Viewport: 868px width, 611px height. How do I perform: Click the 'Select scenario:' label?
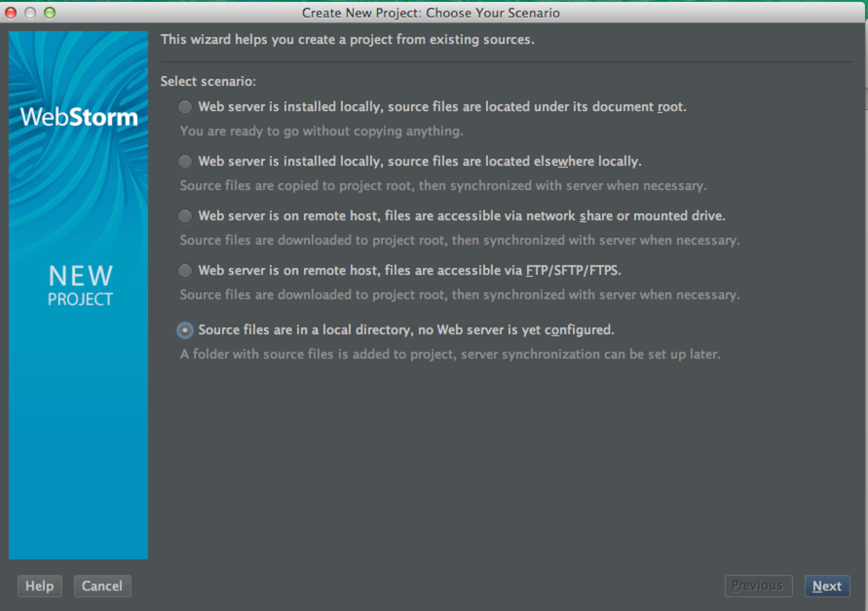click(208, 82)
